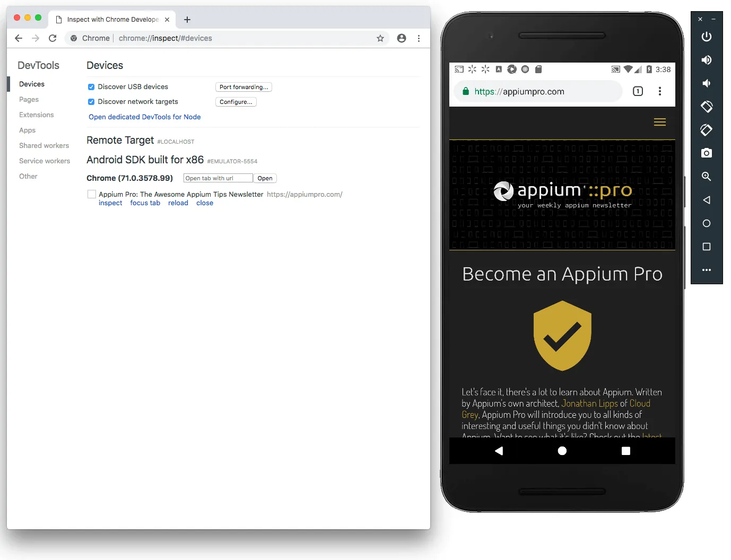This screenshot has height=560, width=731.
Task: Click focus tab link
Action: [x=145, y=203]
